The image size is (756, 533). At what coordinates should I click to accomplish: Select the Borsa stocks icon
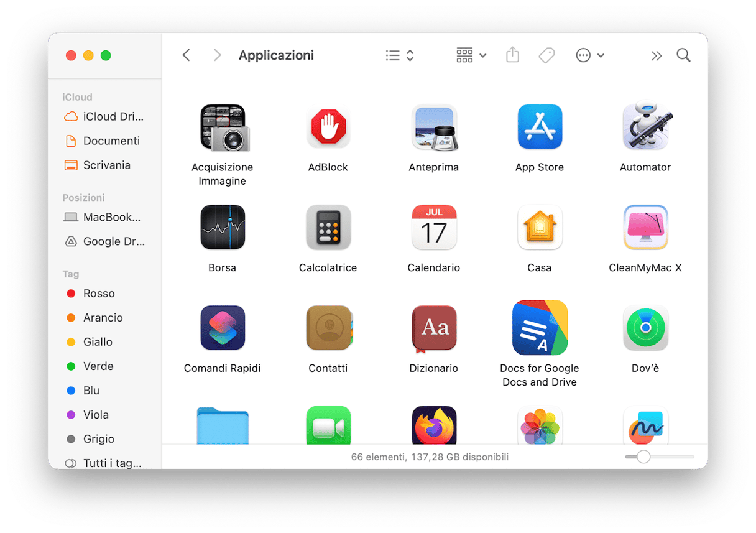[x=223, y=228]
